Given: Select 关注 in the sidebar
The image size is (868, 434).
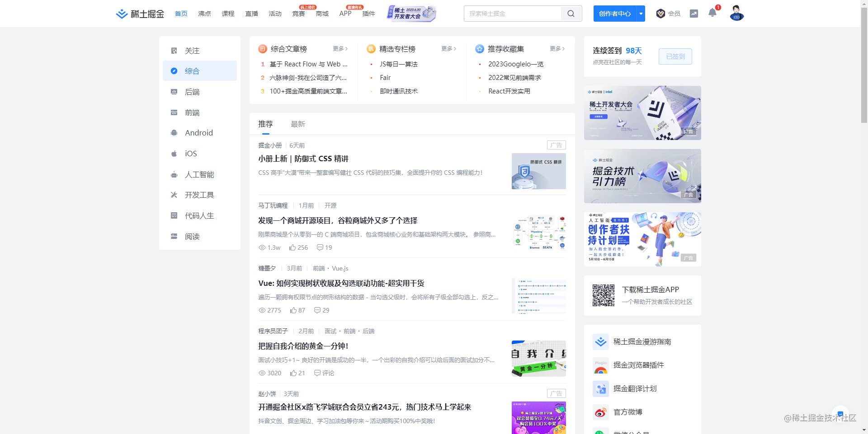Looking at the screenshot, I should [200, 51].
